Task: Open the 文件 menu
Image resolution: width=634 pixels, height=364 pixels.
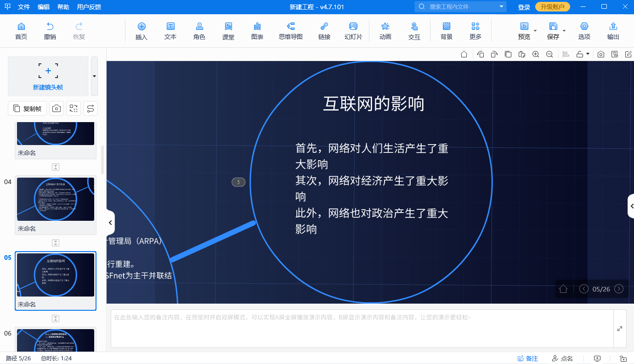Action: [x=24, y=7]
